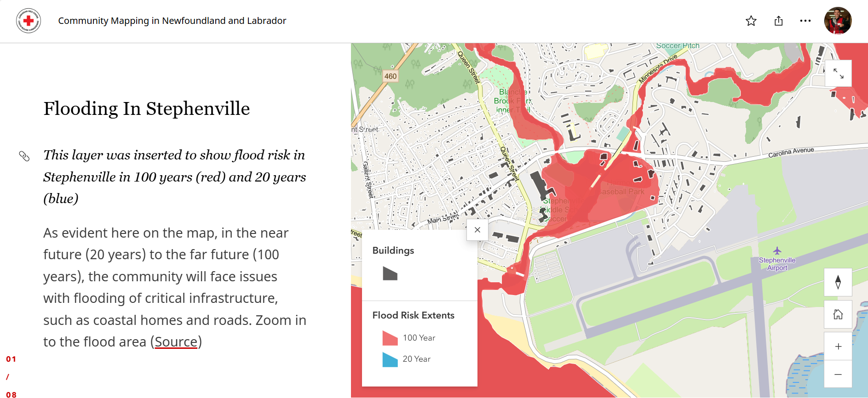Reset map orientation with compass button
This screenshot has height=398, width=868.
tap(838, 282)
